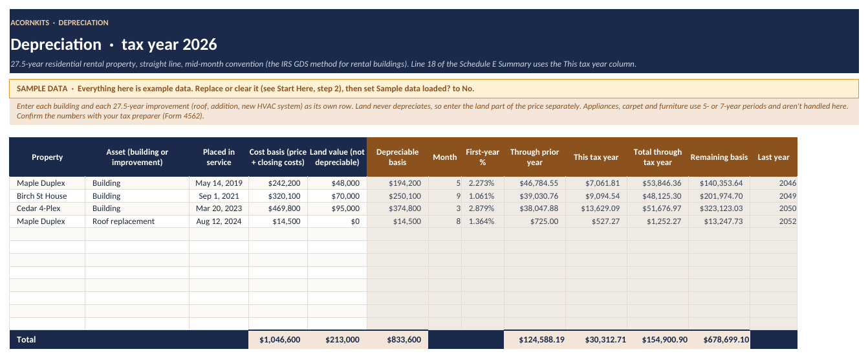
Task: Select the 1.364% first-year cell
Action: pyautogui.click(x=483, y=221)
